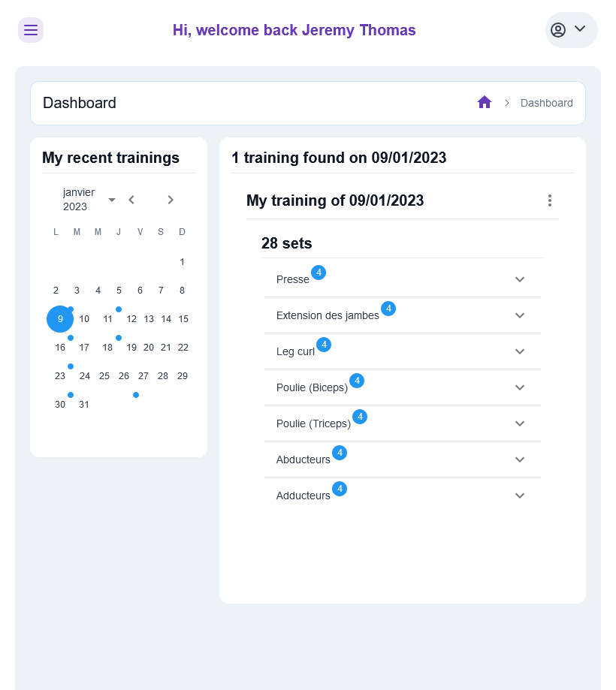
Task: Expand the Extension des jambes row
Action: coord(519,315)
